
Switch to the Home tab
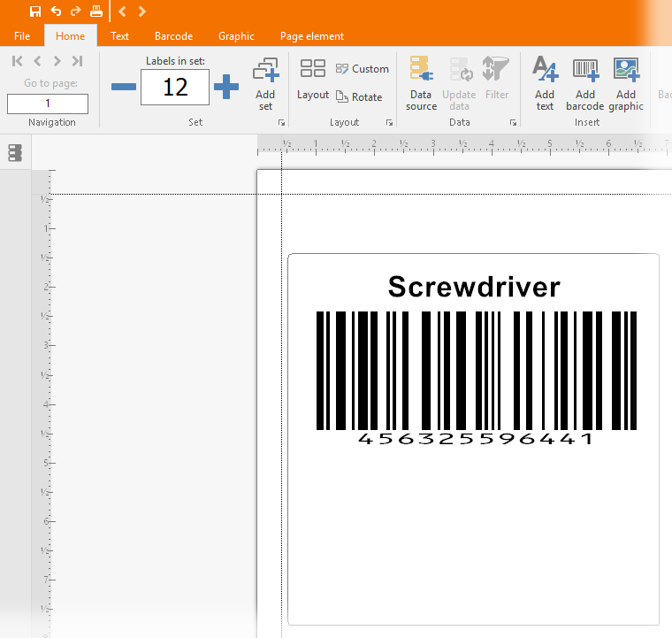click(70, 36)
